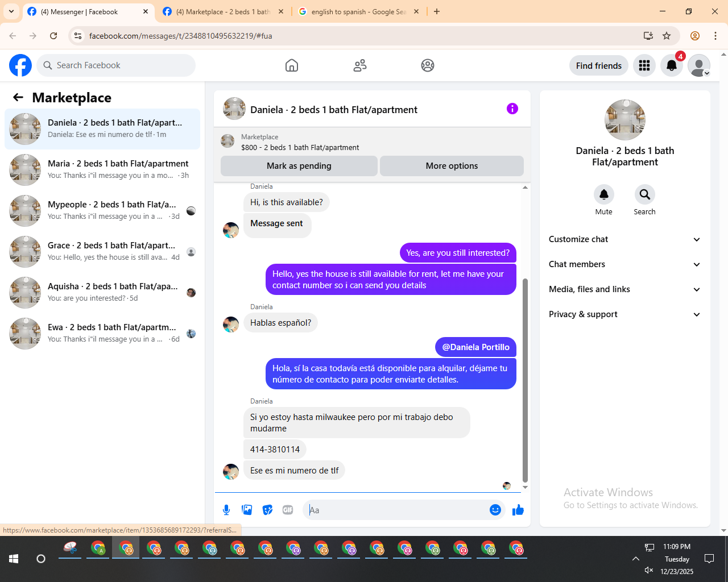The width and height of the screenshot is (728, 582).
Task: Open the Facebook logo home link
Action: point(20,65)
